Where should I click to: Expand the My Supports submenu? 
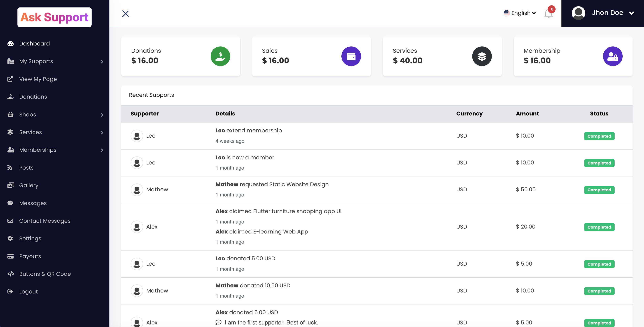(102, 62)
